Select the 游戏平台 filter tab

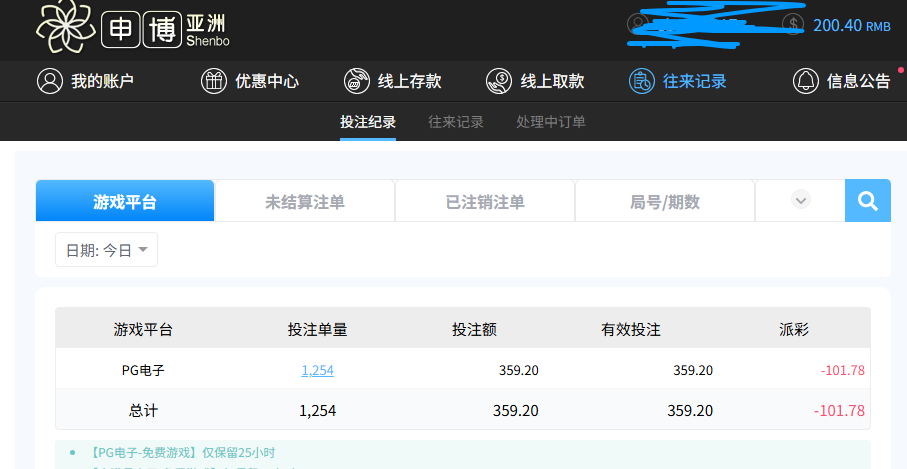coord(125,201)
